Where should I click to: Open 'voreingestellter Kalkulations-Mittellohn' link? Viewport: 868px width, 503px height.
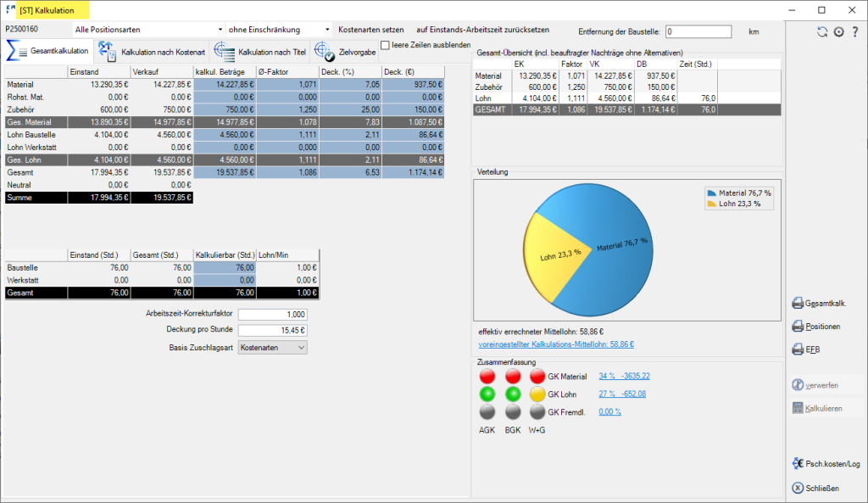[556, 344]
